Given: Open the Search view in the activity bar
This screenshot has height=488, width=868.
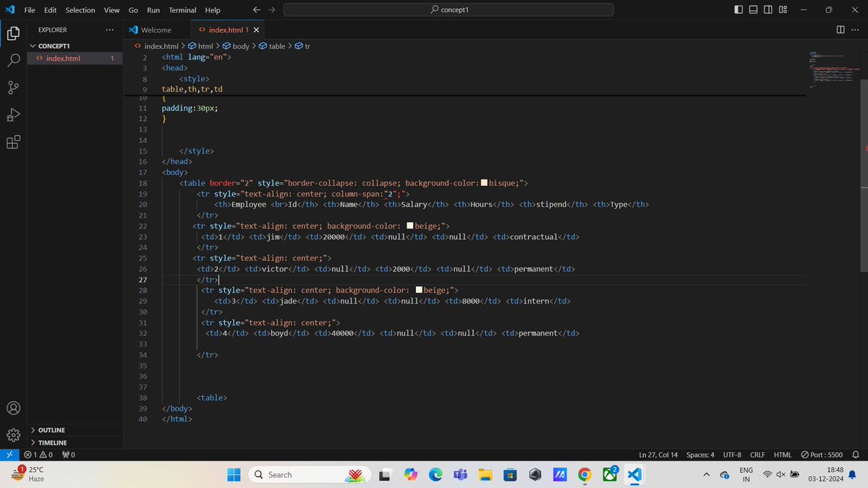Looking at the screenshot, I should point(13,60).
